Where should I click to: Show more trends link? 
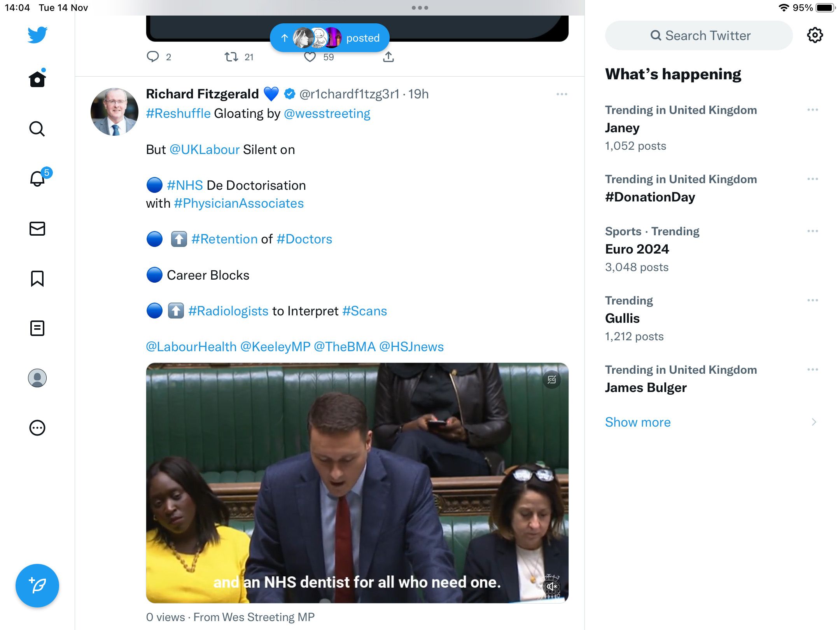point(638,422)
